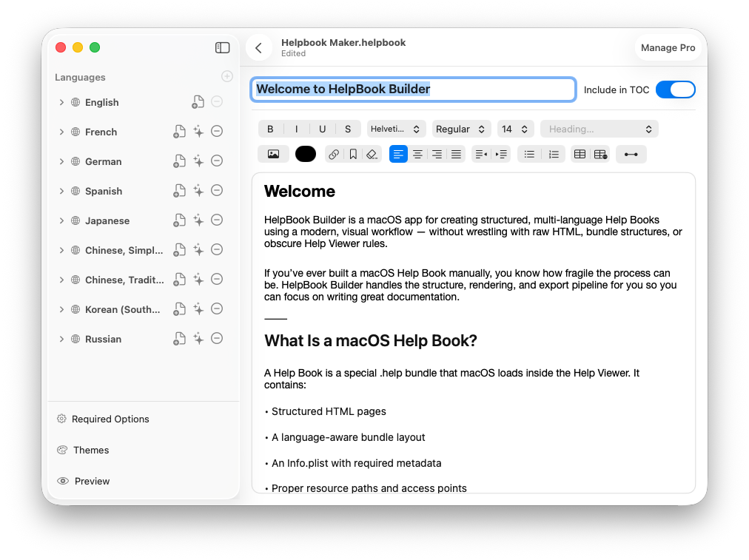
Task: Insert an image into the page content
Action: pyautogui.click(x=273, y=154)
